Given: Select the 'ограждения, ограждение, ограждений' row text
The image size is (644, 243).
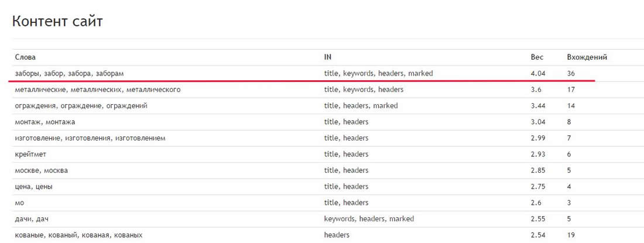Looking at the screenshot, I should click(81, 106).
